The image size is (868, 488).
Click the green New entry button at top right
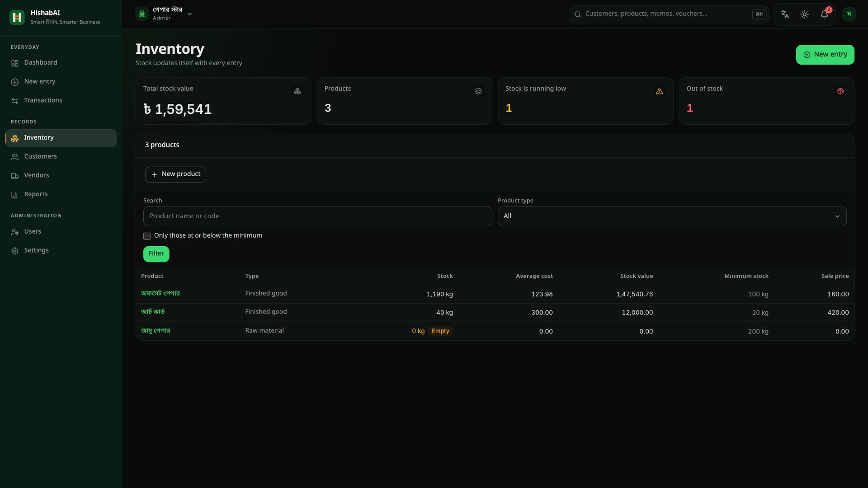click(x=825, y=55)
